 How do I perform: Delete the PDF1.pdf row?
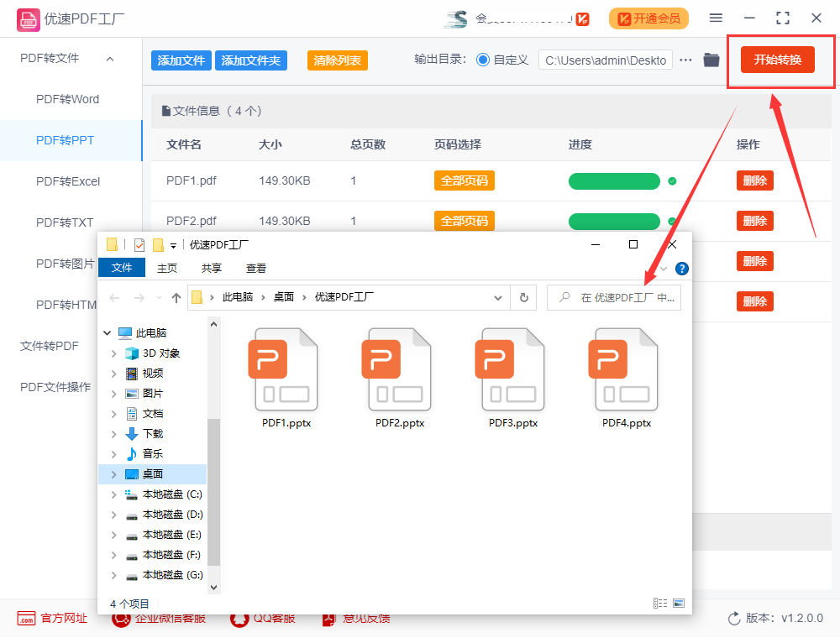click(x=755, y=181)
